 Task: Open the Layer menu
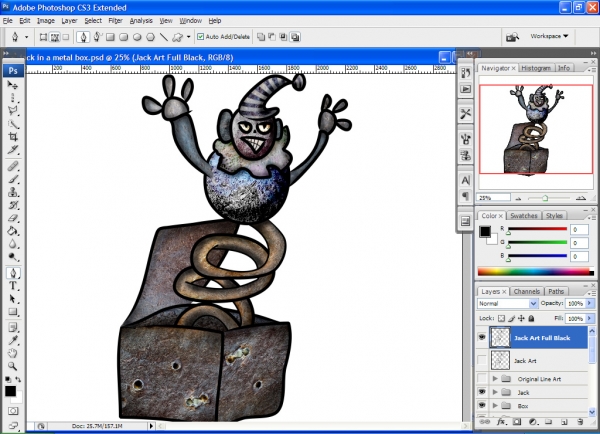(69, 21)
